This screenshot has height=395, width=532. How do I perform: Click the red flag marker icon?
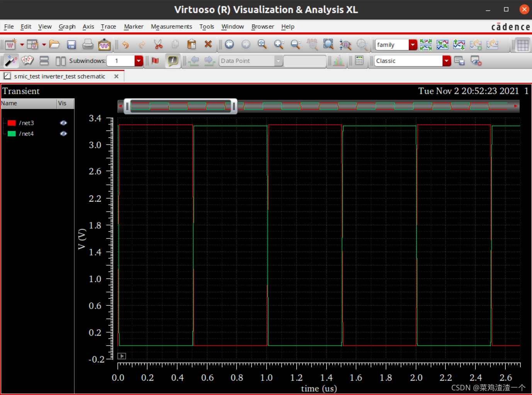point(155,61)
